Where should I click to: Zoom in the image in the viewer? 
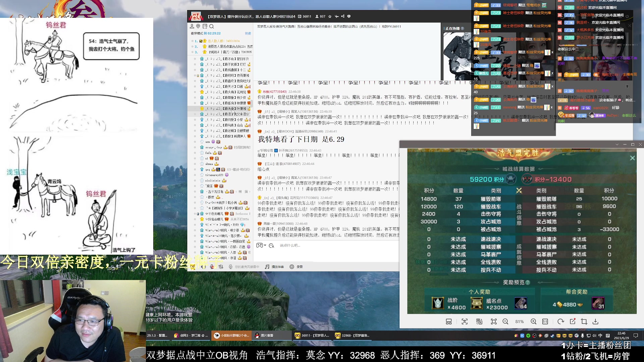pyautogui.click(x=534, y=322)
